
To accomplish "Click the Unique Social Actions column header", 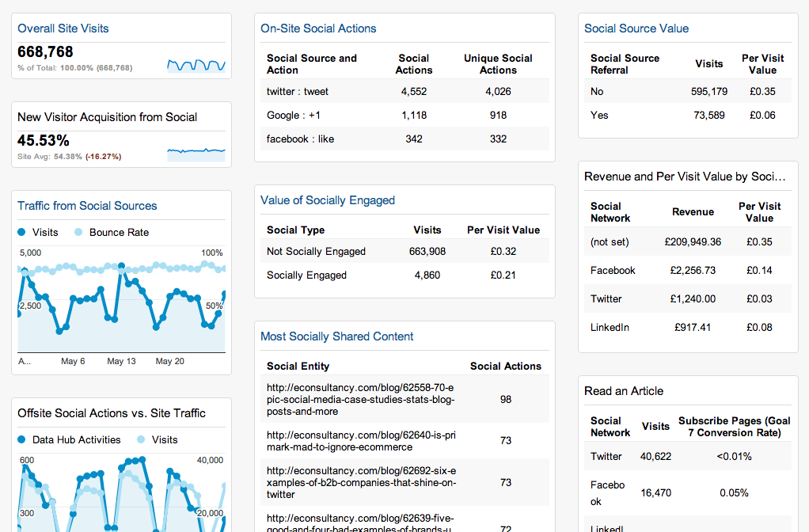I will [x=498, y=64].
